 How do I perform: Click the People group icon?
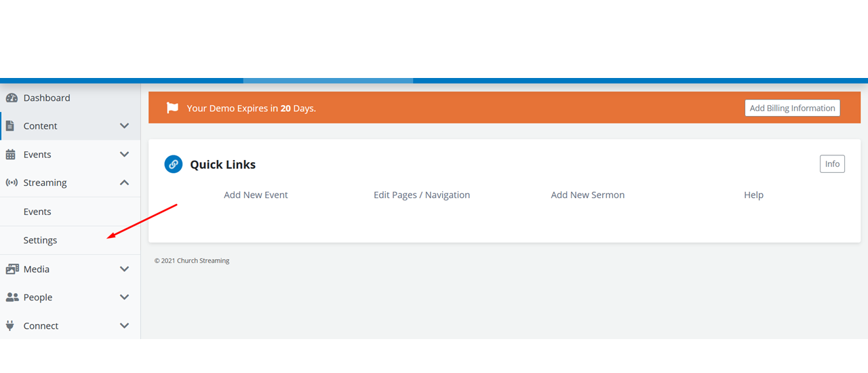point(12,298)
